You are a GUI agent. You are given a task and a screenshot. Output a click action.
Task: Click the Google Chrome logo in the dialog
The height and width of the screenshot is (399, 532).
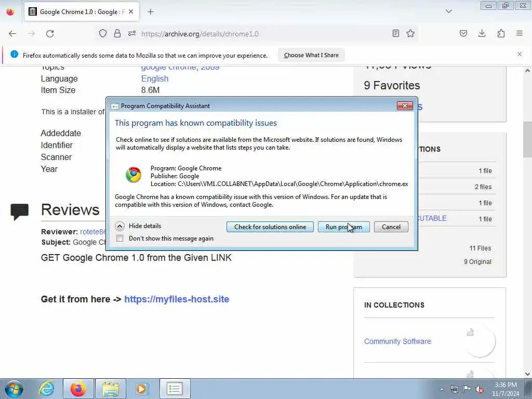coord(134,175)
